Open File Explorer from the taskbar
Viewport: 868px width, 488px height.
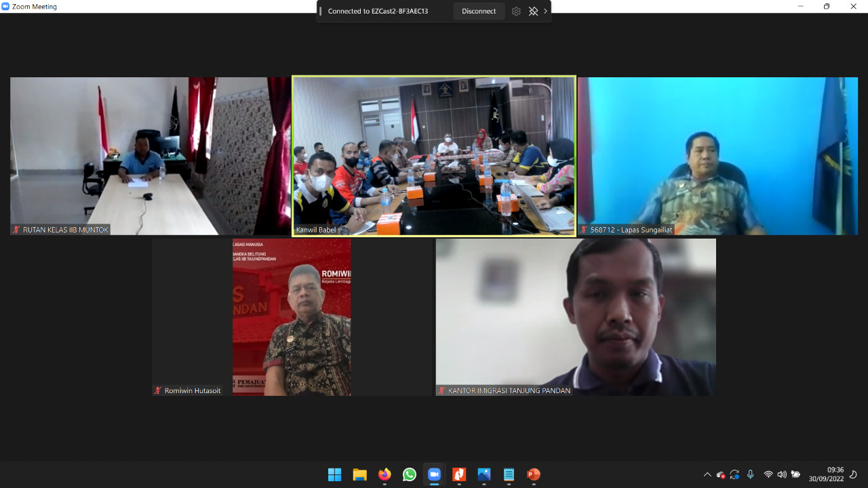pyautogui.click(x=359, y=474)
